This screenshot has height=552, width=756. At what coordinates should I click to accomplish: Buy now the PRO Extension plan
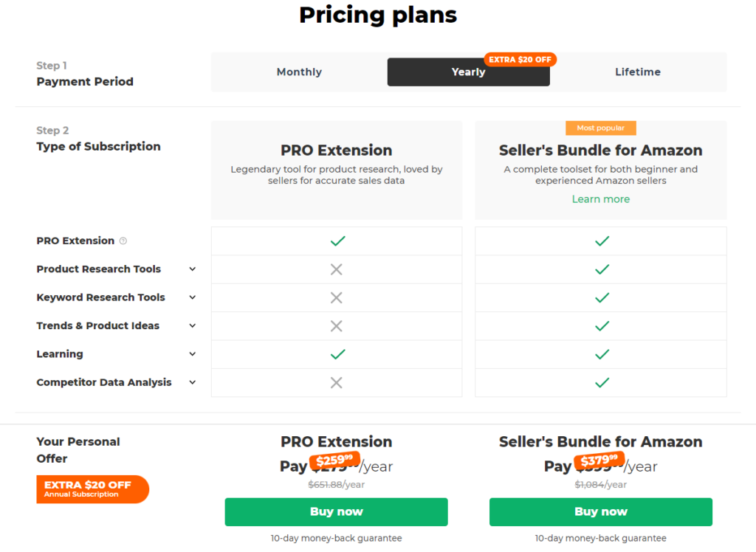coord(336,512)
